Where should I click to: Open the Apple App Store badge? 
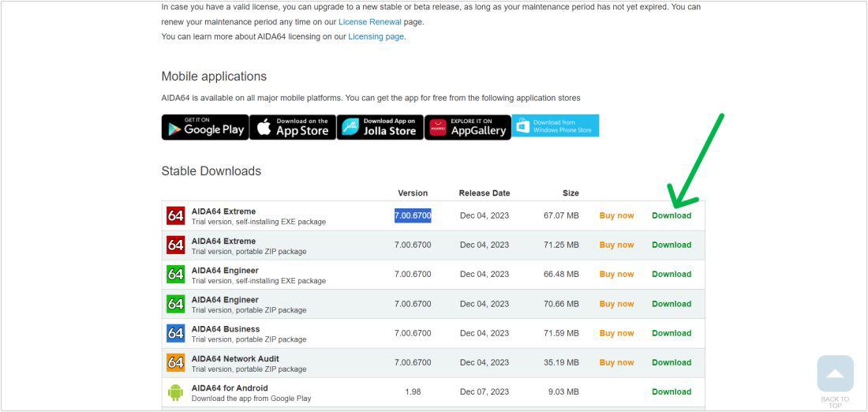coord(293,127)
